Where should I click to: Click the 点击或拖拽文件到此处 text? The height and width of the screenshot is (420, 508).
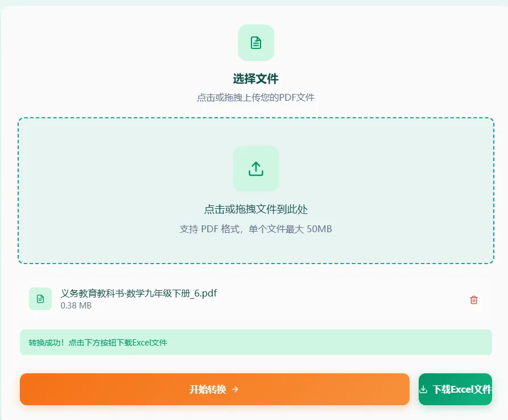point(256,209)
